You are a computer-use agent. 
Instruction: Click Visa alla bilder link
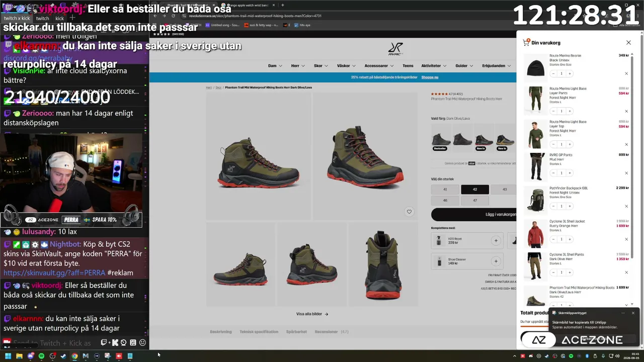[312, 314]
